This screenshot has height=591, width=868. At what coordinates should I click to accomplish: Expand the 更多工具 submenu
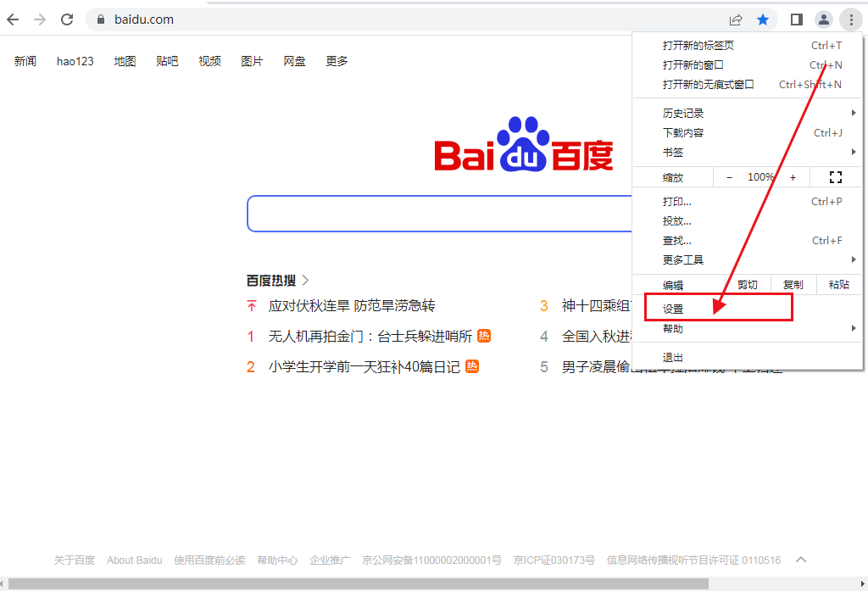click(748, 259)
